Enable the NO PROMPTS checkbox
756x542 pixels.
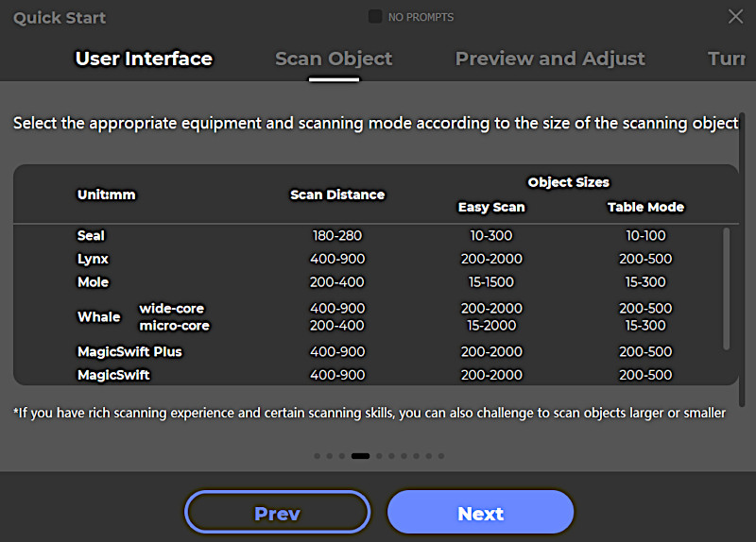coord(375,17)
